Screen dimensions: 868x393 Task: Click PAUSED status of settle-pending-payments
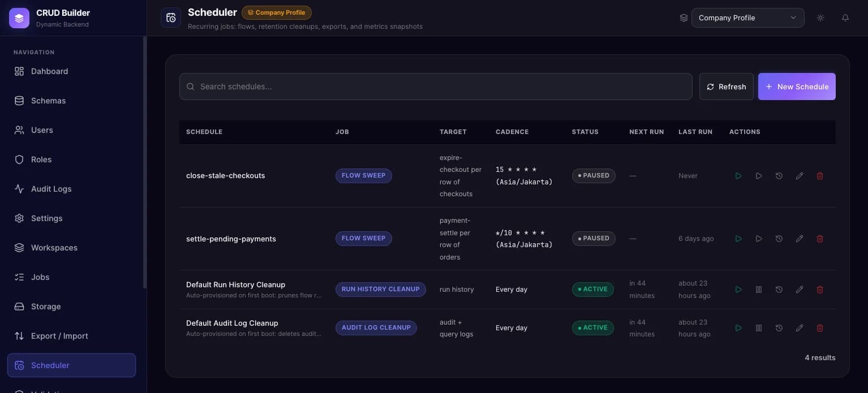[594, 238]
